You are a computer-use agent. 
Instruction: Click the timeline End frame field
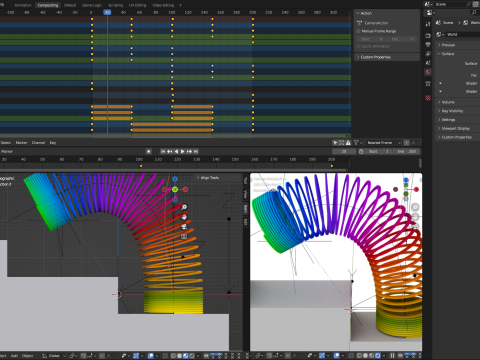407,151
